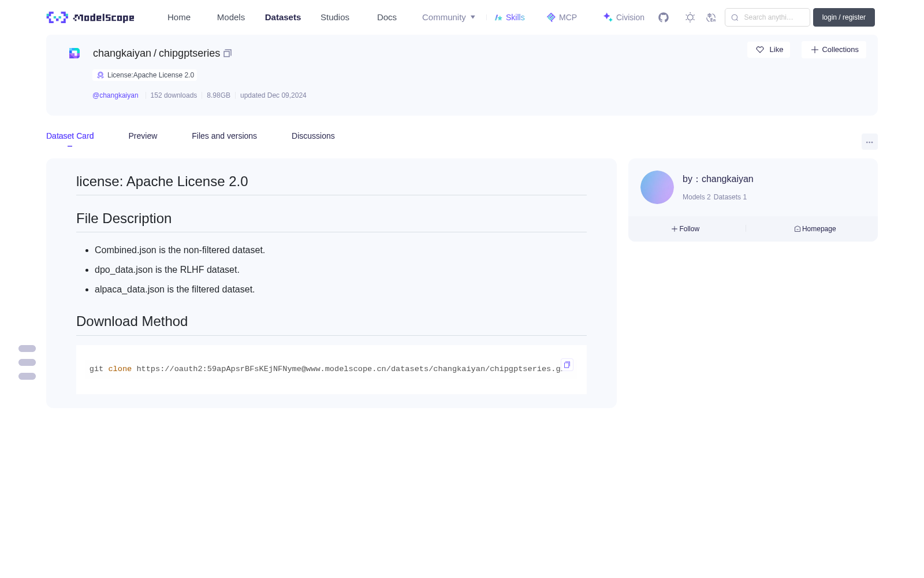Screen dimensions: 924x578
Task: Open the Files and versions tab
Action: (x=224, y=136)
